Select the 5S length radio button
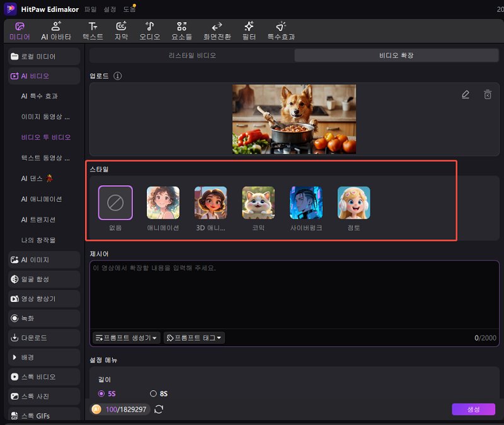 tap(101, 393)
